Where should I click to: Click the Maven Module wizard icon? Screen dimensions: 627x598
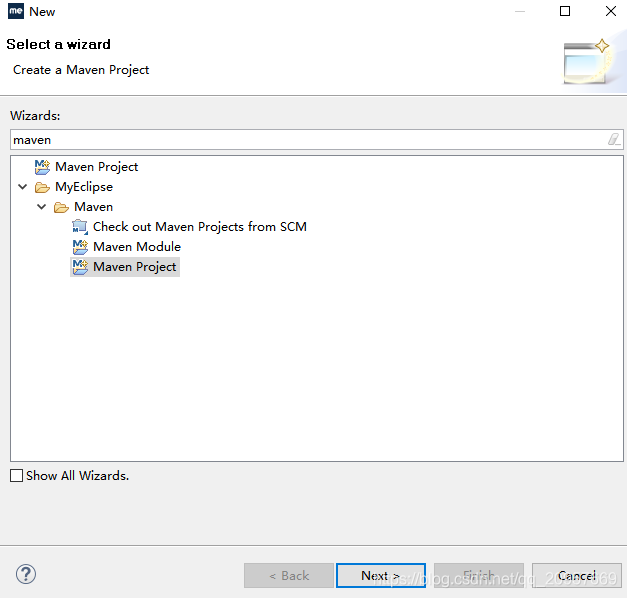click(80, 247)
